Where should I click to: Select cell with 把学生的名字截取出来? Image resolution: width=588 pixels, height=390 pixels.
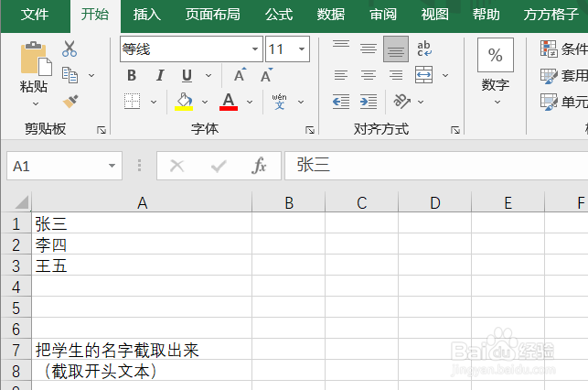coord(142,350)
